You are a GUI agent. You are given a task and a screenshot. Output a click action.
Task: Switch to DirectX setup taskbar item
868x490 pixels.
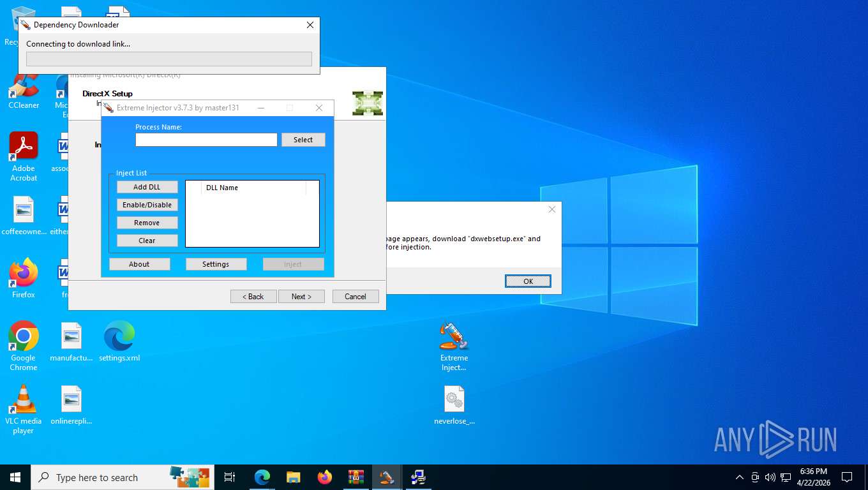click(x=418, y=477)
